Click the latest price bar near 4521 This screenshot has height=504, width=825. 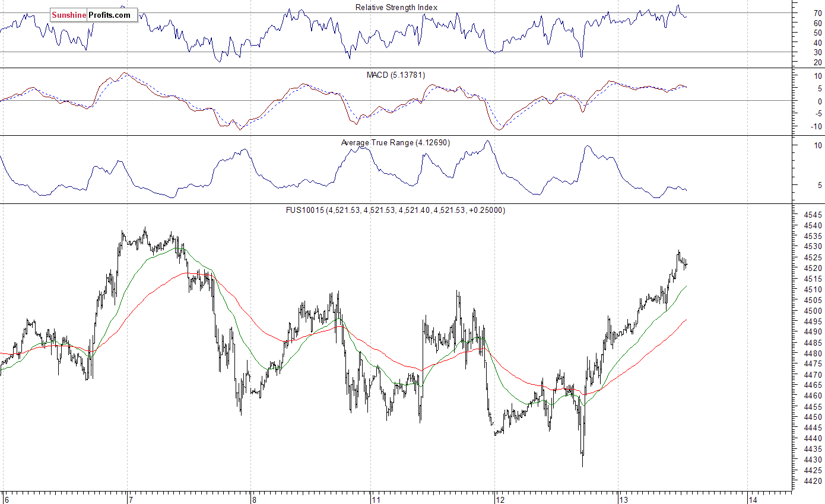686,264
